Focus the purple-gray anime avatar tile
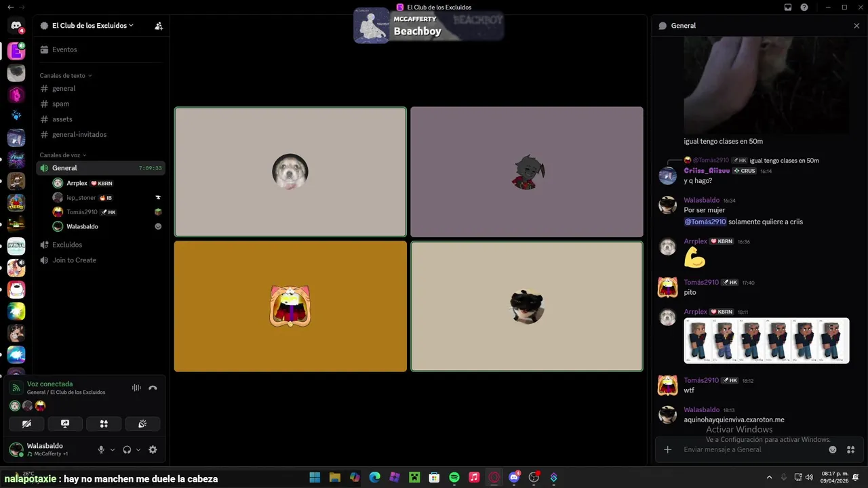The height and width of the screenshot is (488, 868). tap(527, 171)
